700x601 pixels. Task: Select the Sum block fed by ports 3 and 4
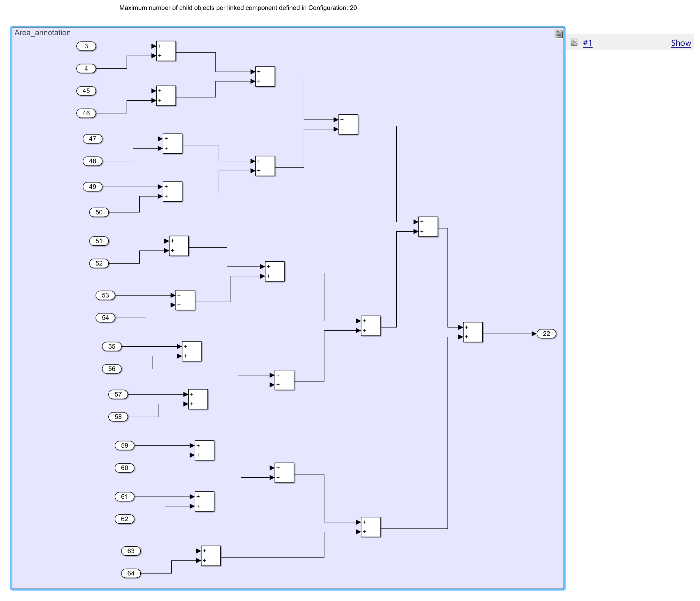167,51
